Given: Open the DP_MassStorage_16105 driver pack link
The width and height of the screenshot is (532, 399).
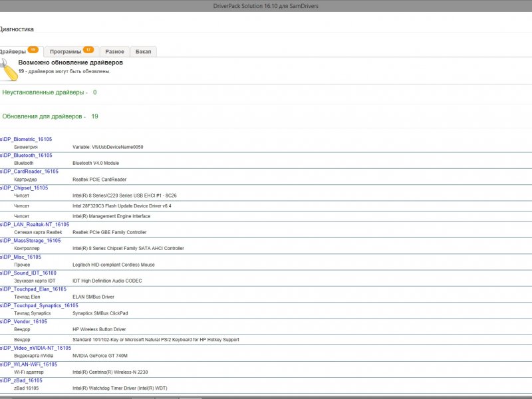Looking at the screenshot, I should pos(31,241).
